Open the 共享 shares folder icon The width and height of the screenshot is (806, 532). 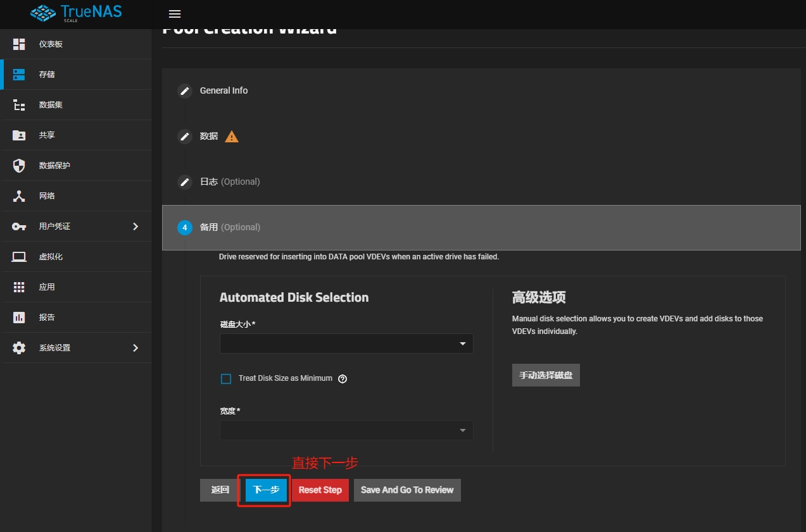pyautogui.click(x=19, y=135)
